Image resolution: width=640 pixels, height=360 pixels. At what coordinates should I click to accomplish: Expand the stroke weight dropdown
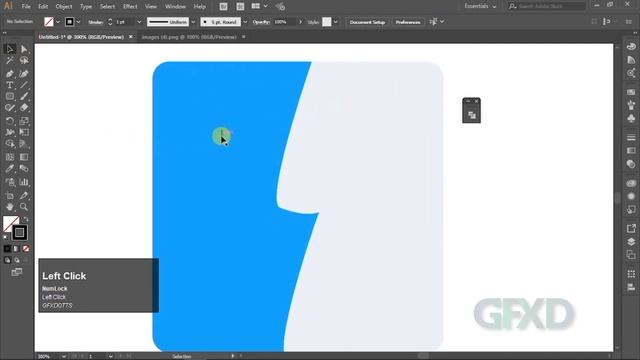139,22
